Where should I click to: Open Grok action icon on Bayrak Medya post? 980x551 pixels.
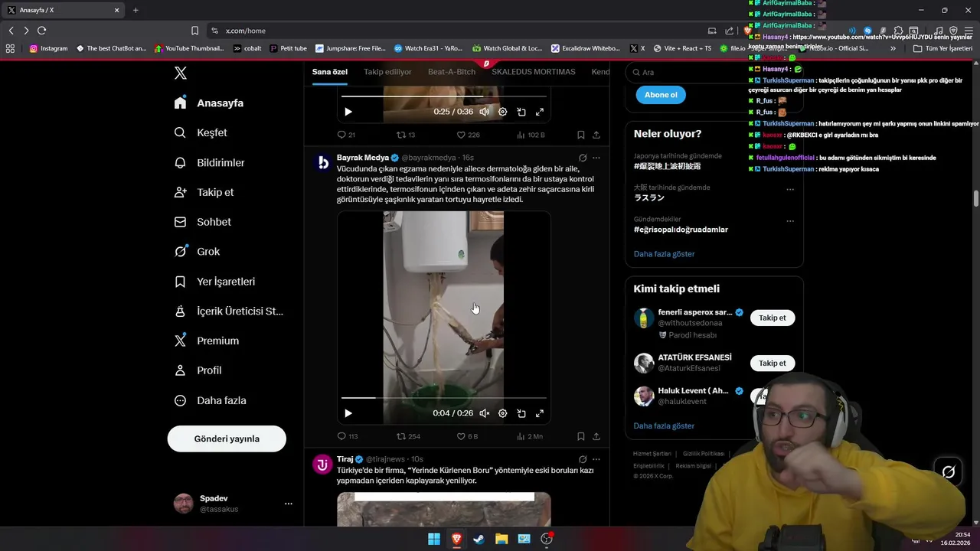click(x=583, y=158)
